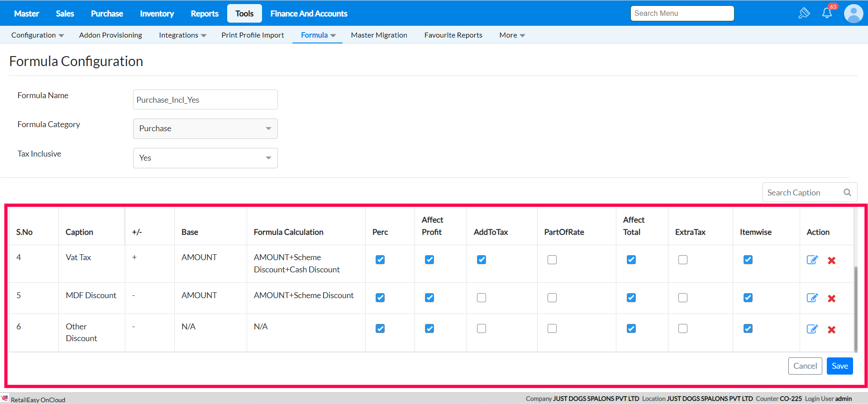Check ExtraTax for Other Discount

(x=682, y=328)
